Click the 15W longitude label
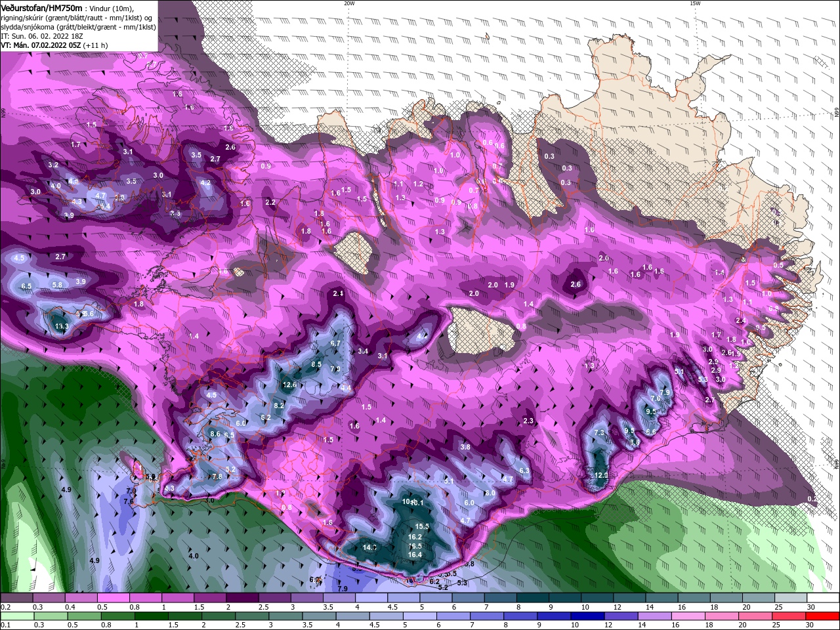840x630 pixels. [x=695, y=3]
